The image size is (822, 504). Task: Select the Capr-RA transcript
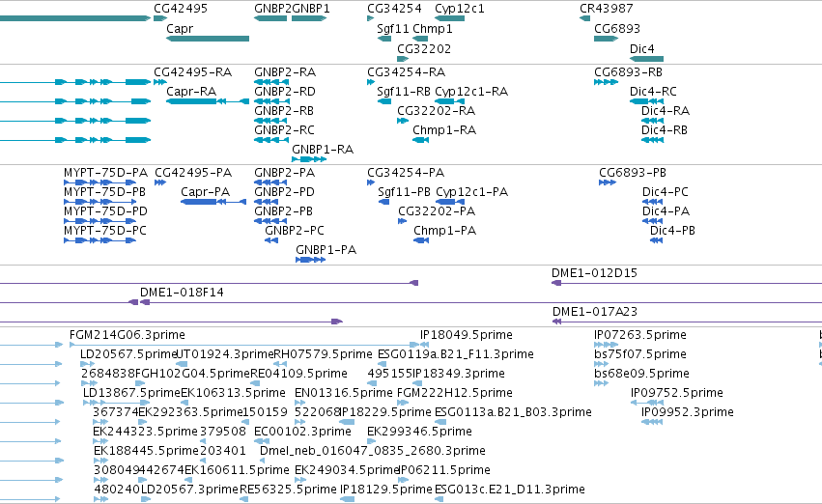208,101
